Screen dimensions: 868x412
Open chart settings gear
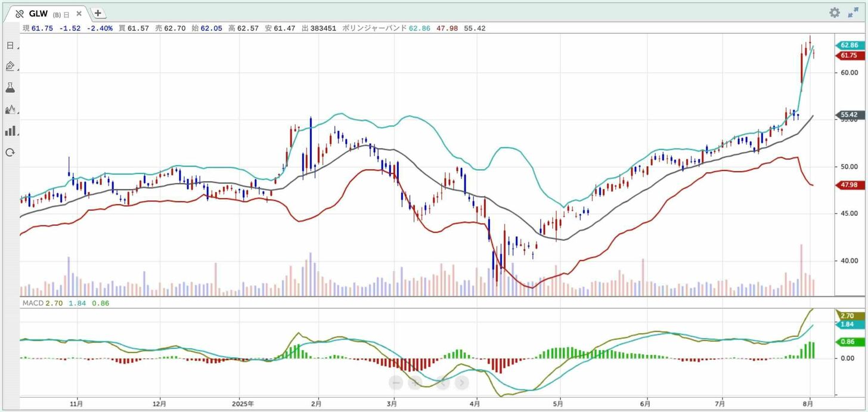pyautogui.click(x=835, y=13)
